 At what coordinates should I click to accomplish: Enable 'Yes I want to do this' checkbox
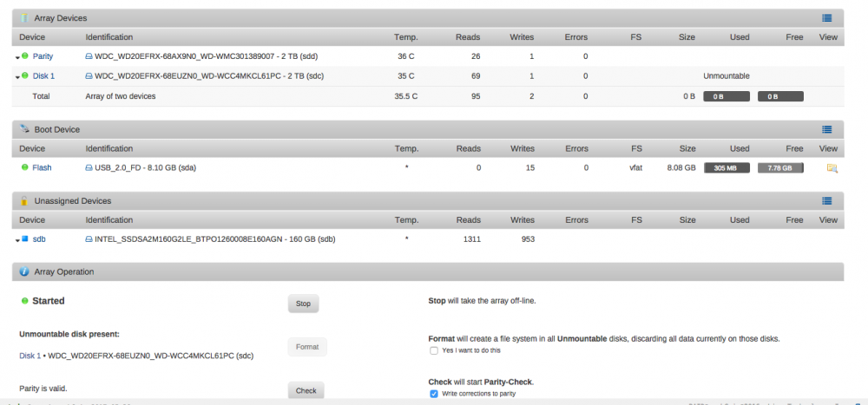click(434, 350)
